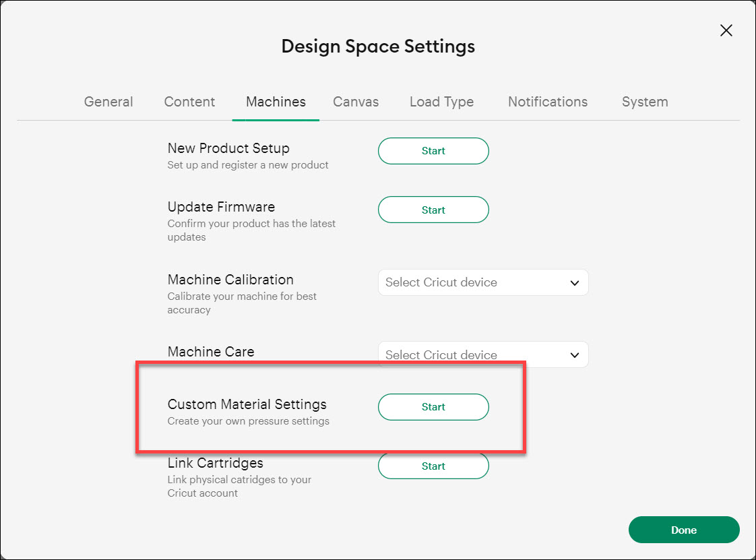Switch to the General tab
756x560 pixels.
click(108, 101)
